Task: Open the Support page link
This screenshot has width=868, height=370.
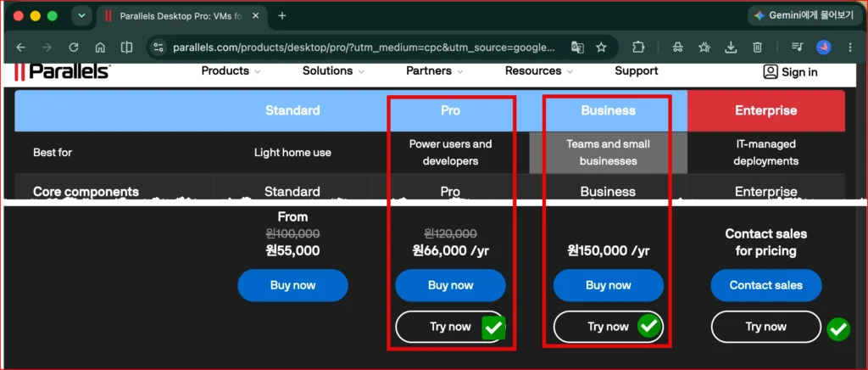Action: 636,71
